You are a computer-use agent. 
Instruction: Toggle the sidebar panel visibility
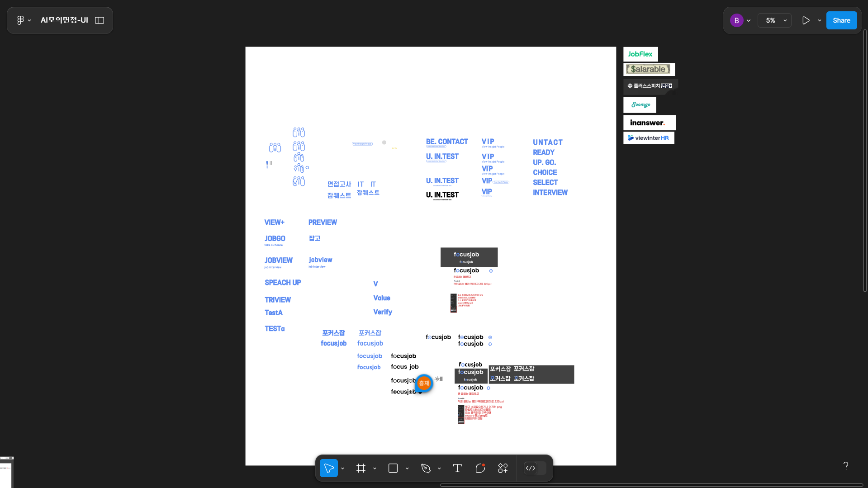point(100,20)
